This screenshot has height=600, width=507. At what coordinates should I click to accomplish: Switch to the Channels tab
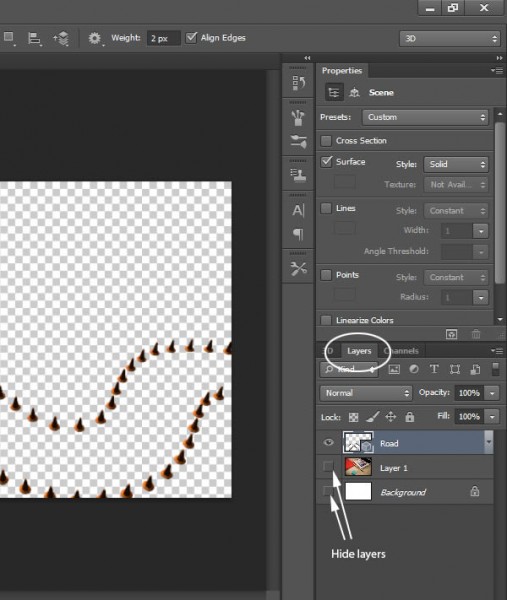coord(401,351)
